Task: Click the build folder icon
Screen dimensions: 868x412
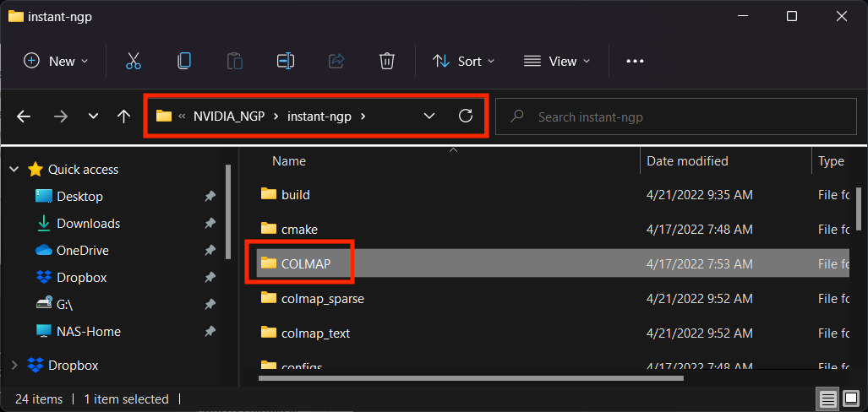Action: tap(269, 193)
